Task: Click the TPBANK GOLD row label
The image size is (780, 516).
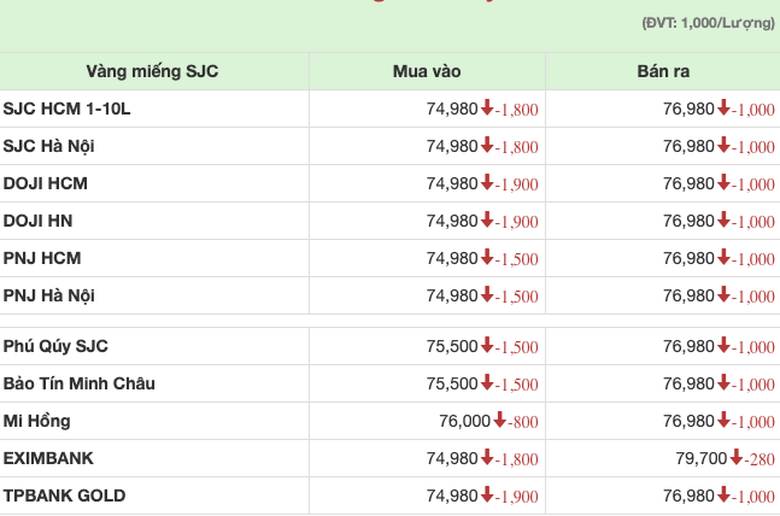Action: click(x=64, y=495)
